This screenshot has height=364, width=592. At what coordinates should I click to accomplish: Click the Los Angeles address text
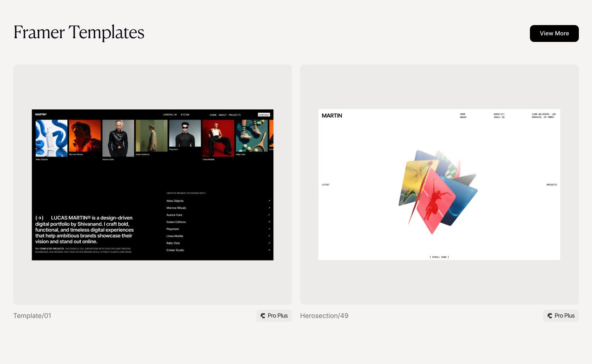click(543, 116)
